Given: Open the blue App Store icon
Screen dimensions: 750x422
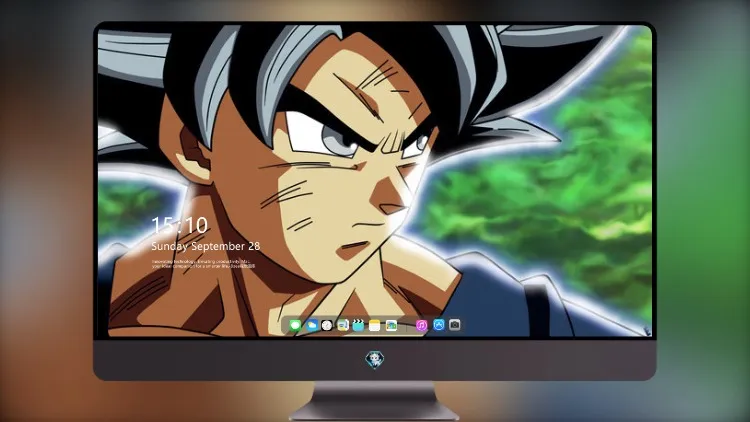Looking at the screenshot, I should pyautogui.click(x=439, y=325).
